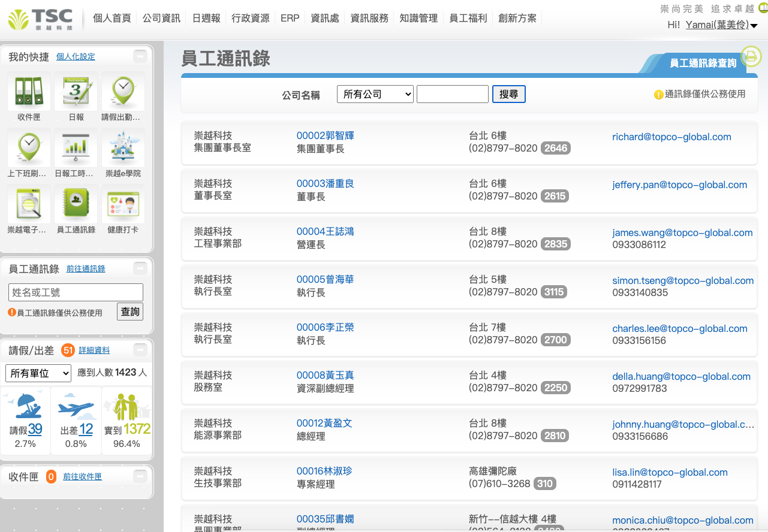Viewport: 768px width, 532px height.
Task: Click the 姓名或工號 input field
Action: coord(76,292)
